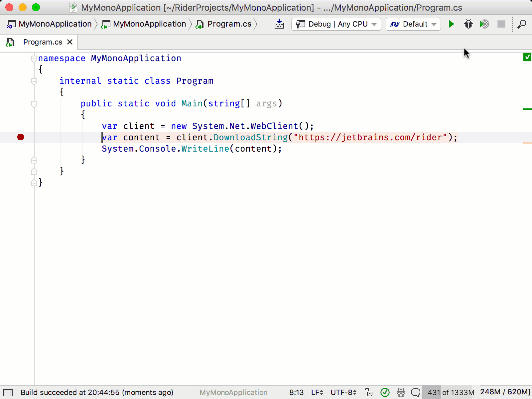This screenshot has width=532, height=399.
Task: Click the inspections checkmark above the editor scrollbar
Action: (527, 57)
